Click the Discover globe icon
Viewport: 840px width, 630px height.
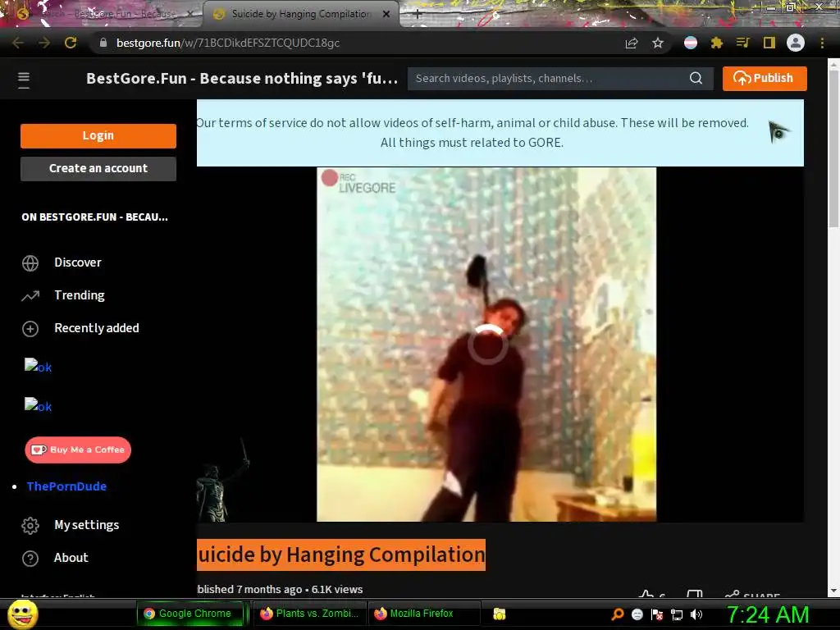pyautogui.click(x=30, y=263)
